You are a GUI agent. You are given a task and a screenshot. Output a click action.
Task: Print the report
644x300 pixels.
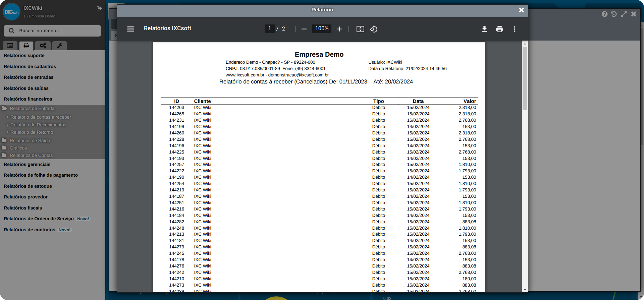tap(499, 29)
